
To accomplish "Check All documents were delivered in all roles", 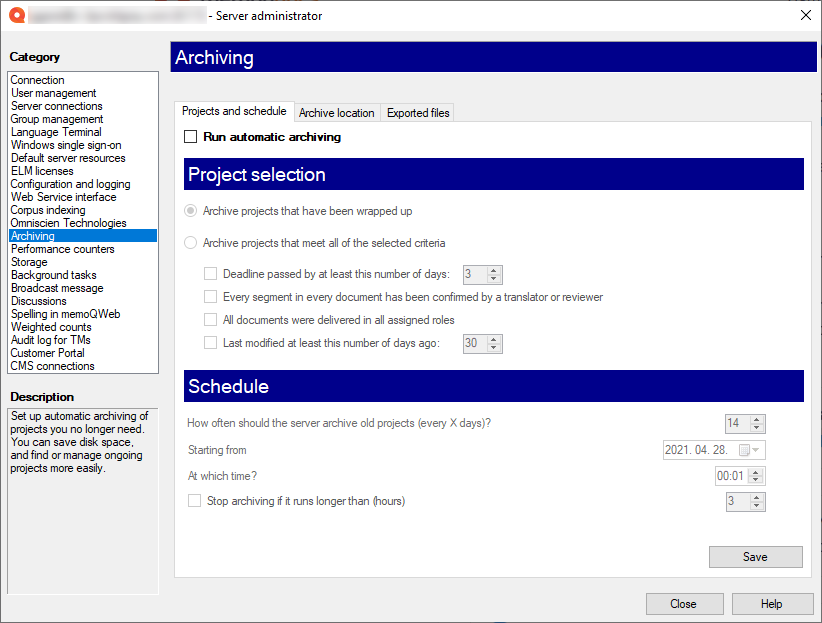I will click(210, 319).
